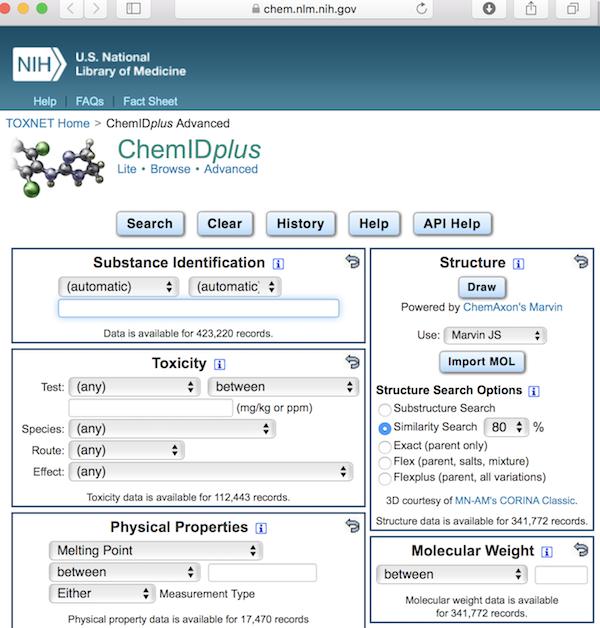600x628 pixels.
Task: Click the toxicity mg/kg value field
Action: point(151,408)
